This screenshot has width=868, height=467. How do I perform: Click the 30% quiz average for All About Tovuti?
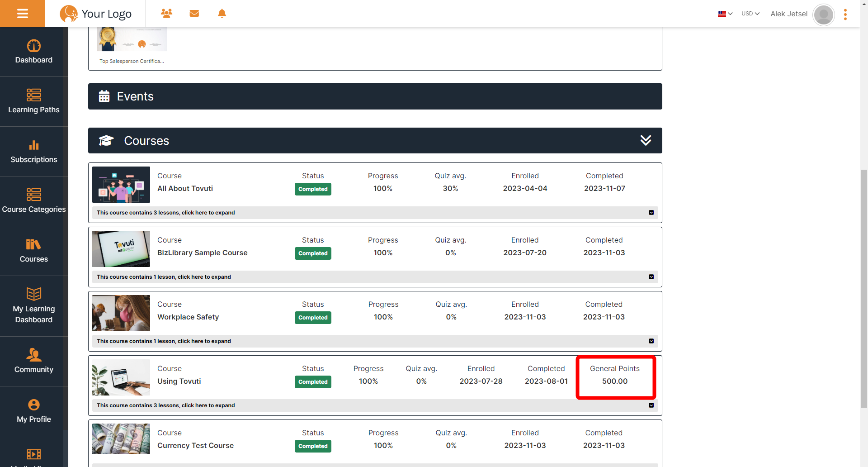coord(450,188)
